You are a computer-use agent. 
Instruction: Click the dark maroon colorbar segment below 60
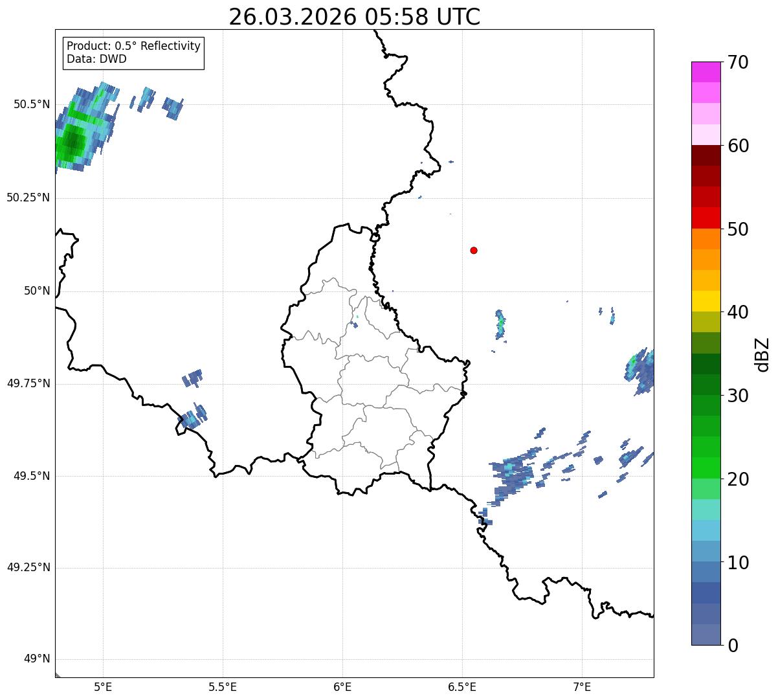tap(706, 155)
